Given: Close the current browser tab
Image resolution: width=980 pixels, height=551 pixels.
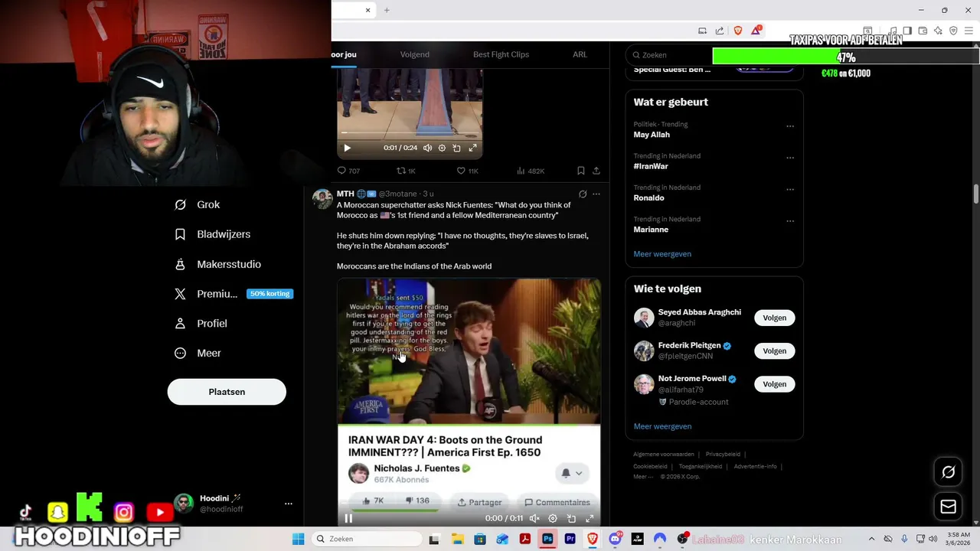Looking at the screenshot, I should (367, 10).
